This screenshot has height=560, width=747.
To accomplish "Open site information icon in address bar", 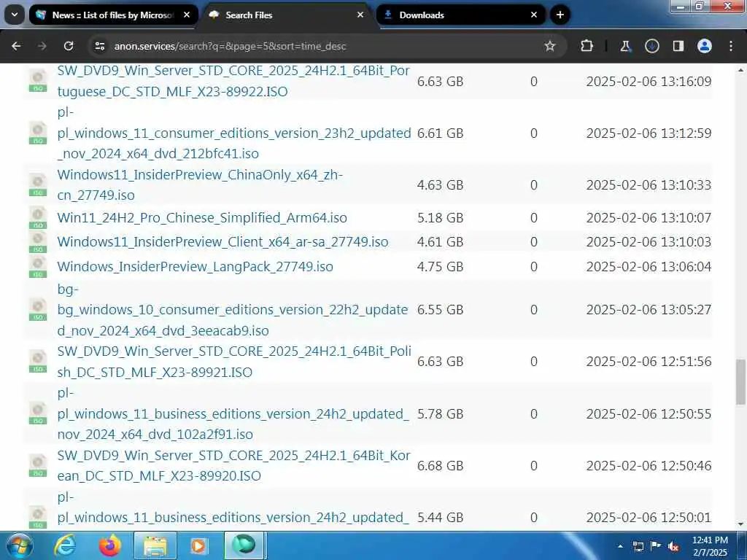I will click(99, 46).
